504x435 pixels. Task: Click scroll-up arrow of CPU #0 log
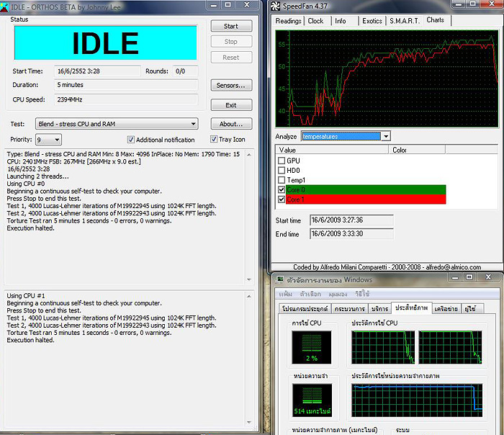point(249,155)
